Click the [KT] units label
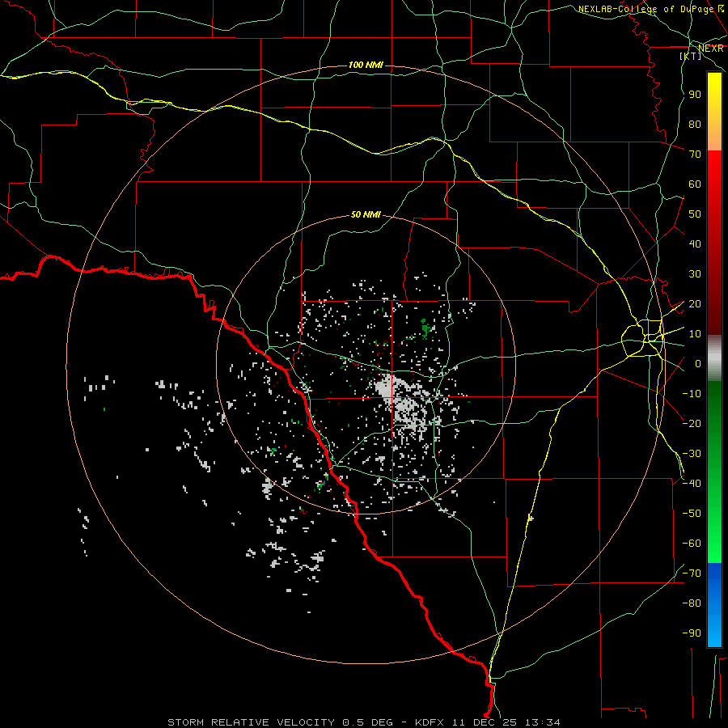The height and width of the screenshot is (728, 728). (x=691, y=56)
